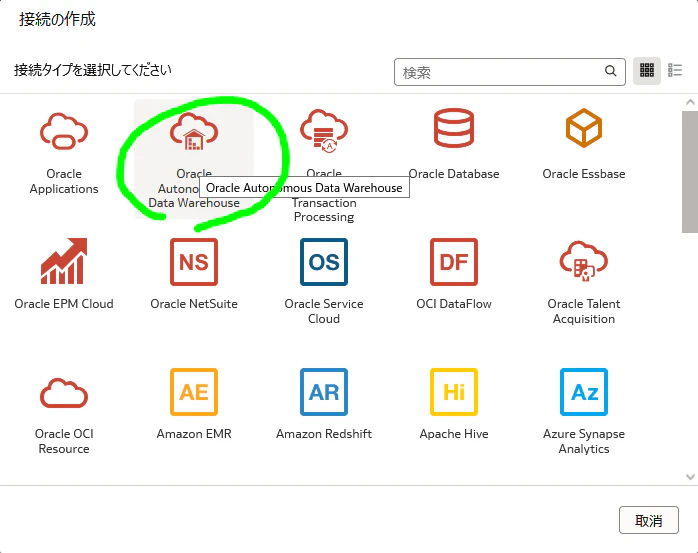
Task: Select the Oracle NetSuite NS icon
Action: tap(194, 262)
